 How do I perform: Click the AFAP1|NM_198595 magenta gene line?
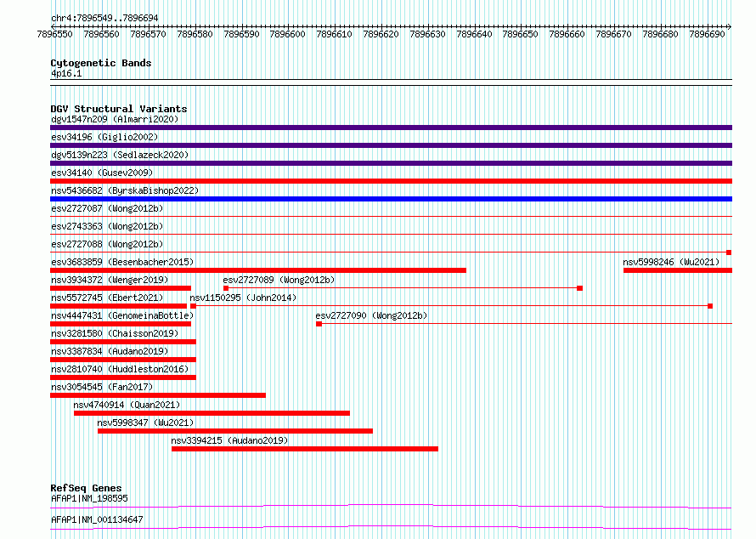tap(391, 506)
